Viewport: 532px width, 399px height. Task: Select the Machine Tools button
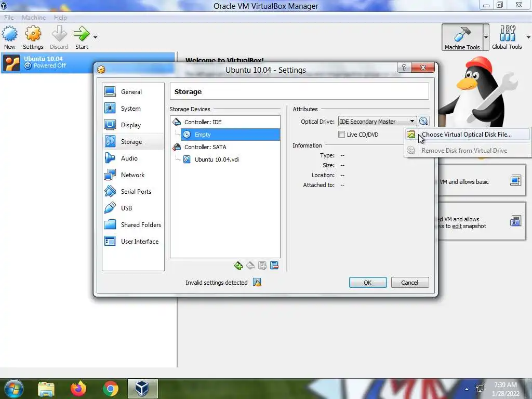tap(462, 37)
